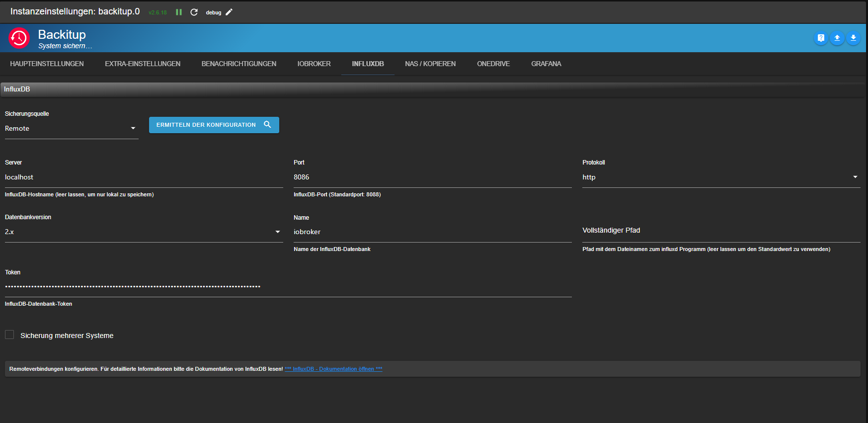Expand the Protokoll http dropdown
Viewport: 868px width, 423px height.
[x=720, y=177]
